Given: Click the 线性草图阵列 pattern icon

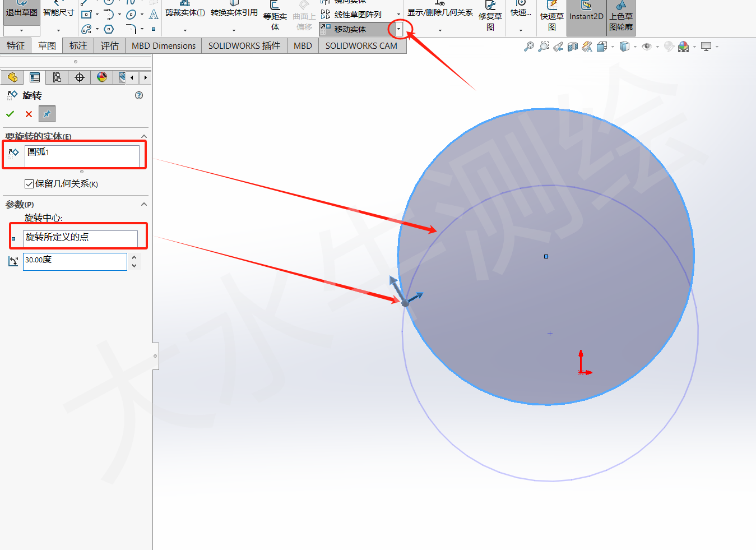Looking at the screenshot, I should coord(357,13).
